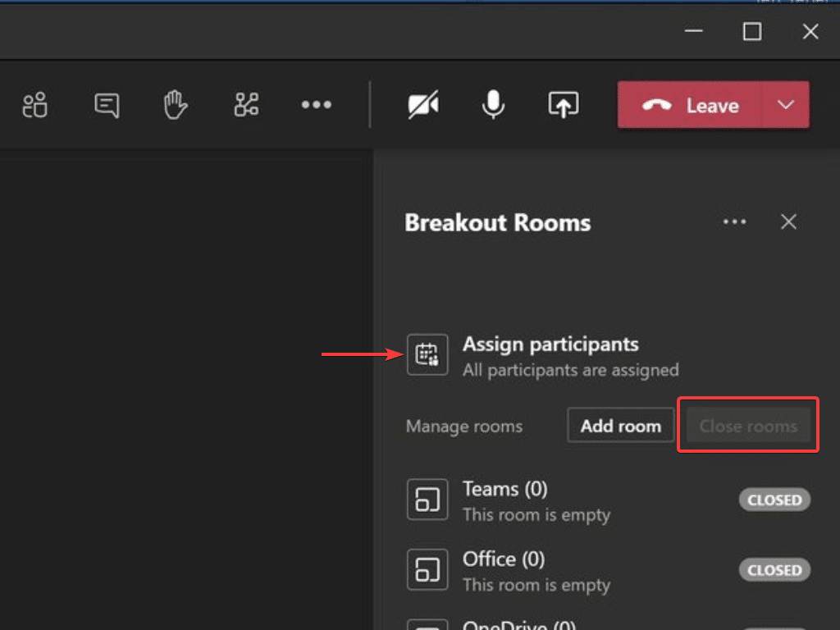Leave the meeting
Viewport: 840px width, 630px height.
(x=691, y=105)
